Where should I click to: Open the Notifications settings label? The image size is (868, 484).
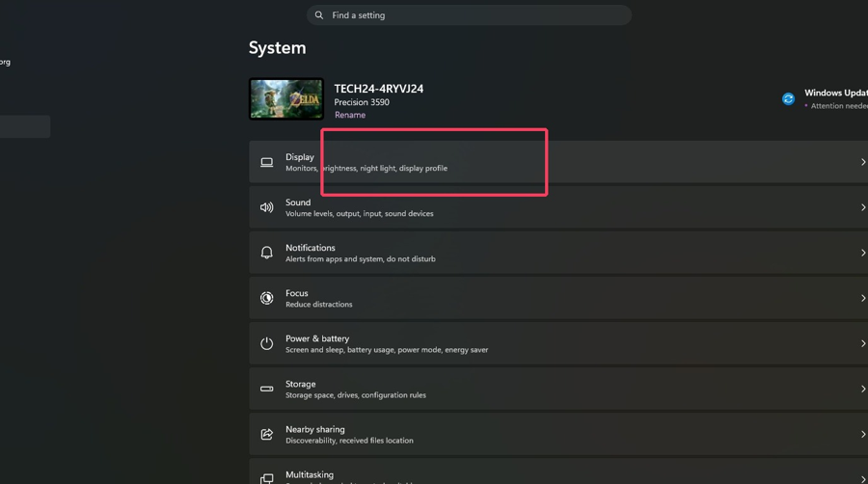pos(310,248)
